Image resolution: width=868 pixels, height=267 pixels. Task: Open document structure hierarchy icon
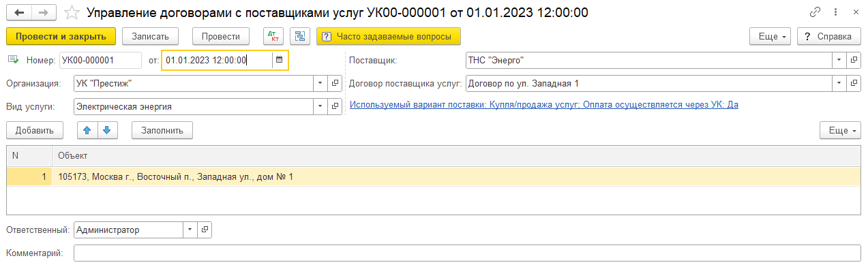click(299, 36)
